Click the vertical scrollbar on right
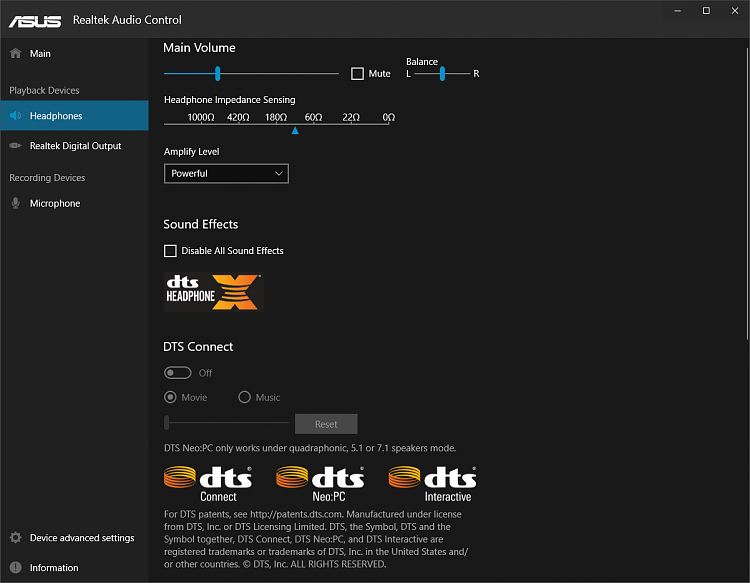Image resolution: width=750 pixels, height=583 pixels. 748,194
